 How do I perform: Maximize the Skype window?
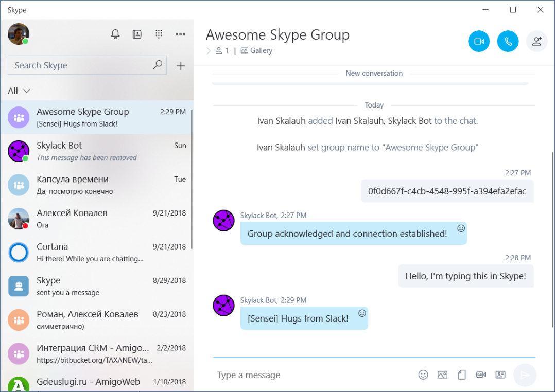pyautogui.click(x=513, y=10)
